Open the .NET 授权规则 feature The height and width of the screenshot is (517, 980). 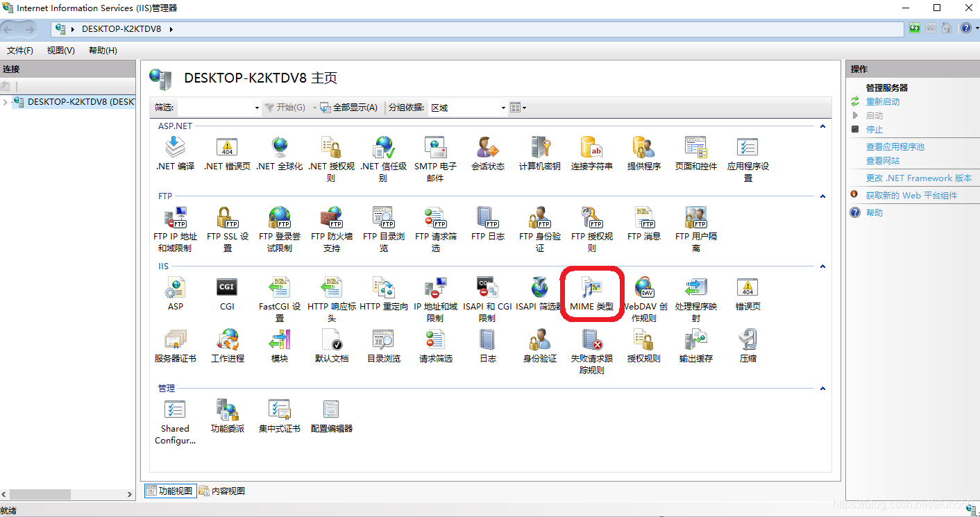tap(332, 159)
